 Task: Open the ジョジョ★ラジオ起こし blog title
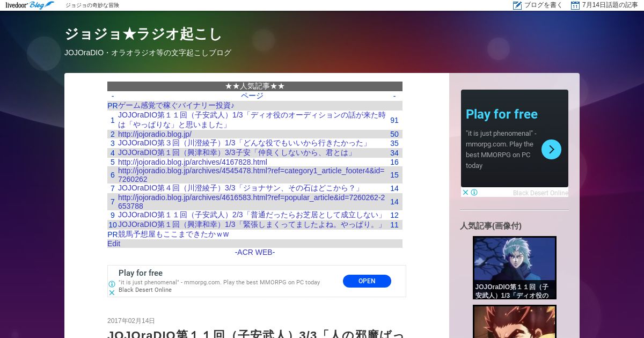[x=143, y=34]
